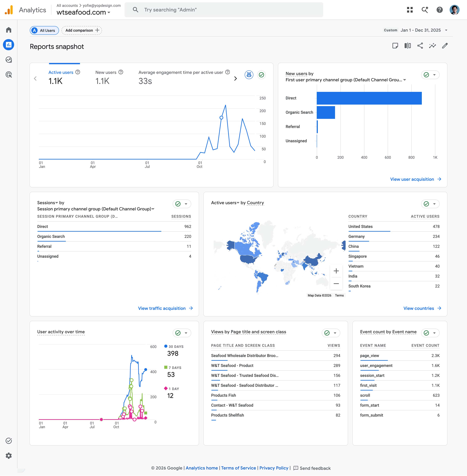This screenshot has height=476, width=467.
Task: Click the help icon beside Average engagement time
Action: pyautogui.click(x=228, y=72)
